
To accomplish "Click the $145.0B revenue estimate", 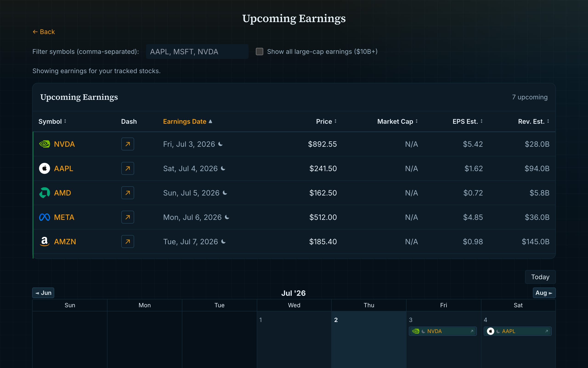I will pyautogui.click(x=536, y=241).
